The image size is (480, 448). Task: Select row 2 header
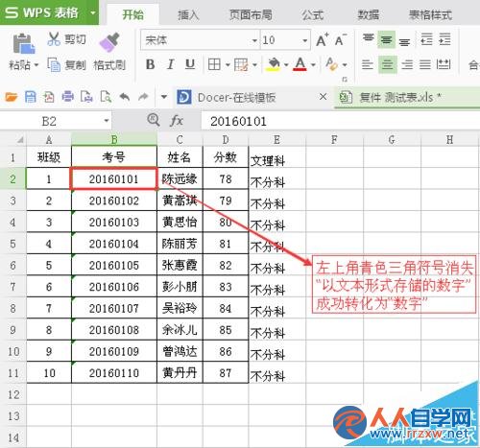(x=12, y=178)
